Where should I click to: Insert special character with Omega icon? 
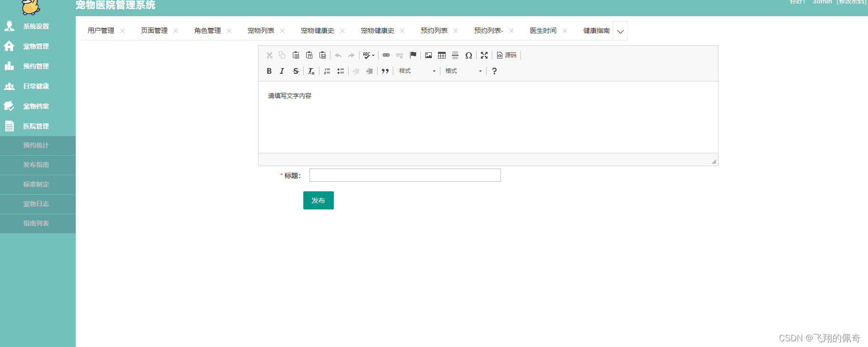(x=469, y=55)
